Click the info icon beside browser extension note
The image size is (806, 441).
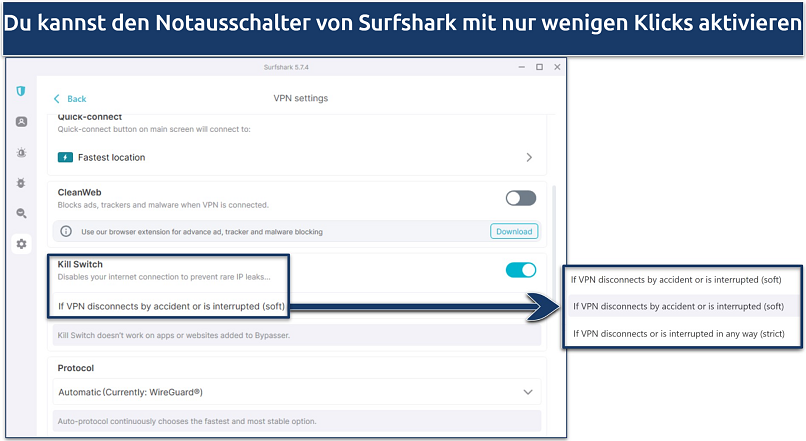click(x=66, y=231)
